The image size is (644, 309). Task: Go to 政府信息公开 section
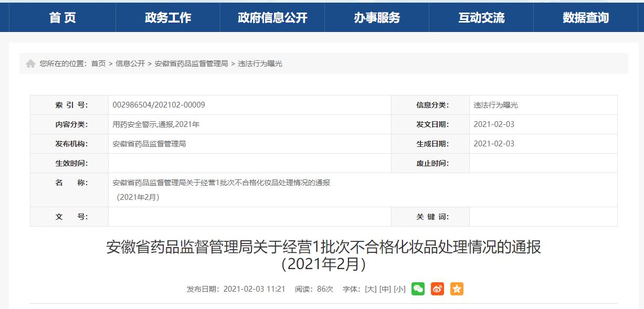click(x=272, y=18)
